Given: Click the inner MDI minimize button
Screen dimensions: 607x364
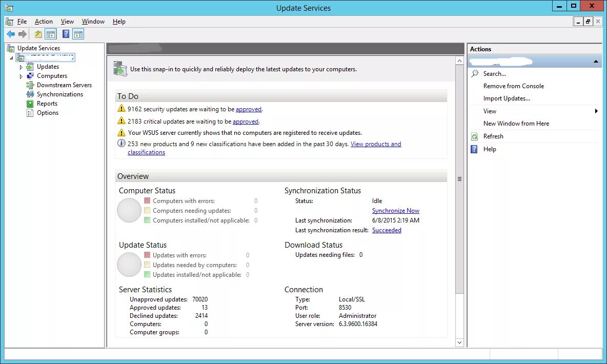Looking at the screenshot, I should (578, 22).
